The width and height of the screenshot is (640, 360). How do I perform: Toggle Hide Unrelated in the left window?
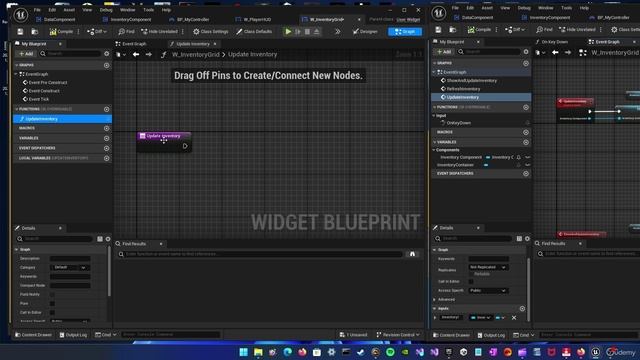(x=159, y=31)
